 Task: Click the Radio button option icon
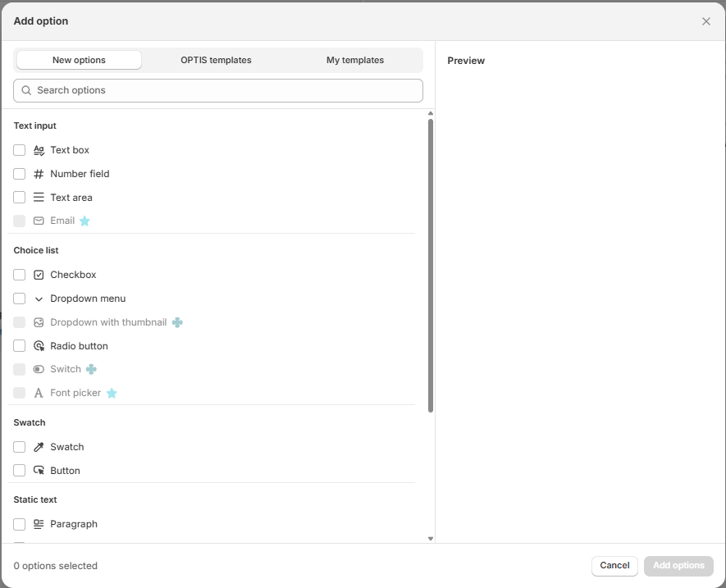(39, 346)
